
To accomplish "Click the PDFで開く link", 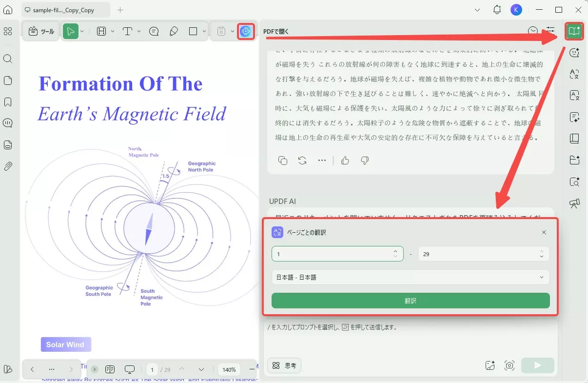I will coord(276,31).
